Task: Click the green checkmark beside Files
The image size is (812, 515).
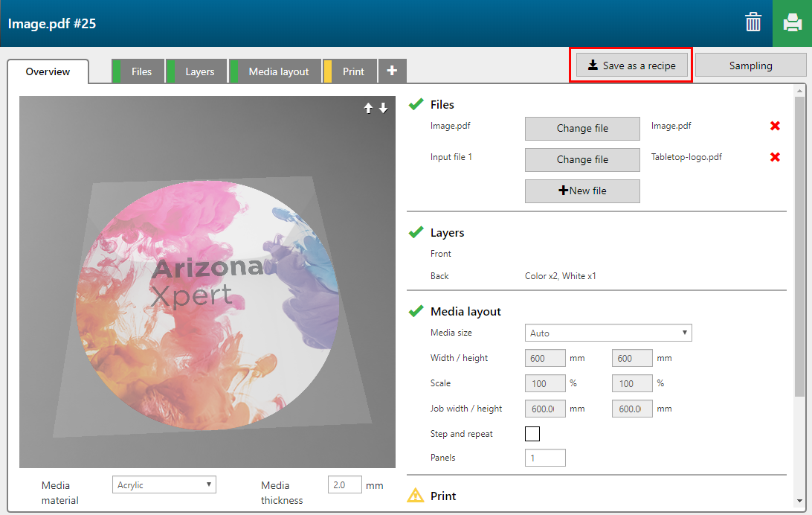Action: (x=416, y=104)
